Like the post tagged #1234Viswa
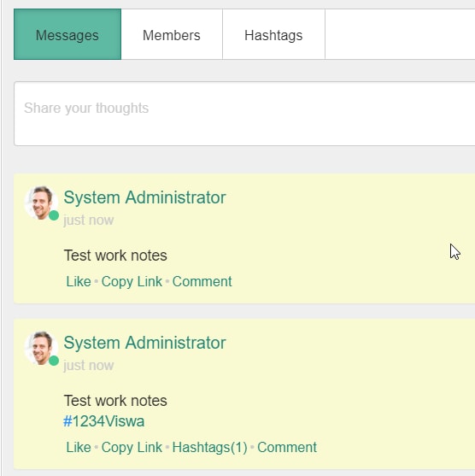The image size is (475, 476). click(x=79, y=447)
